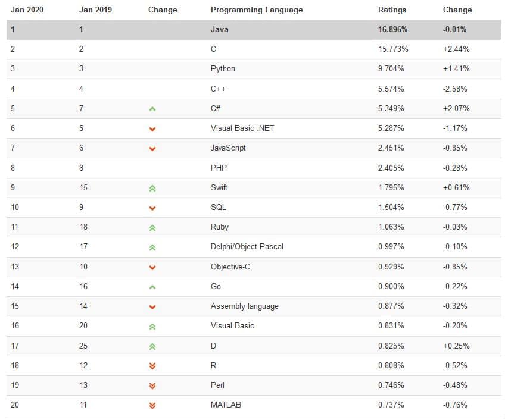Click the Ratings column header

pyautogui.click(x=392, y=10)
